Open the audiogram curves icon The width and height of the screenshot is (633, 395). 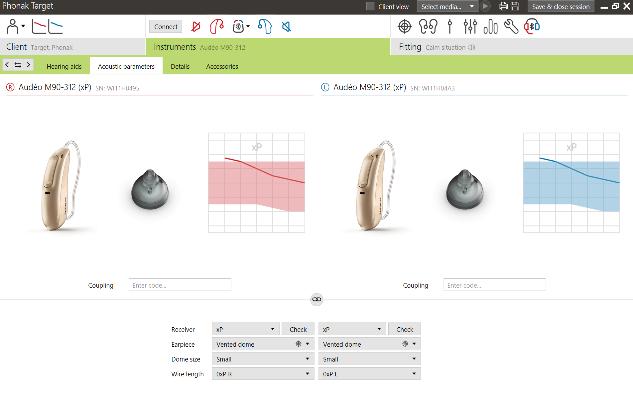pos(47,27)
